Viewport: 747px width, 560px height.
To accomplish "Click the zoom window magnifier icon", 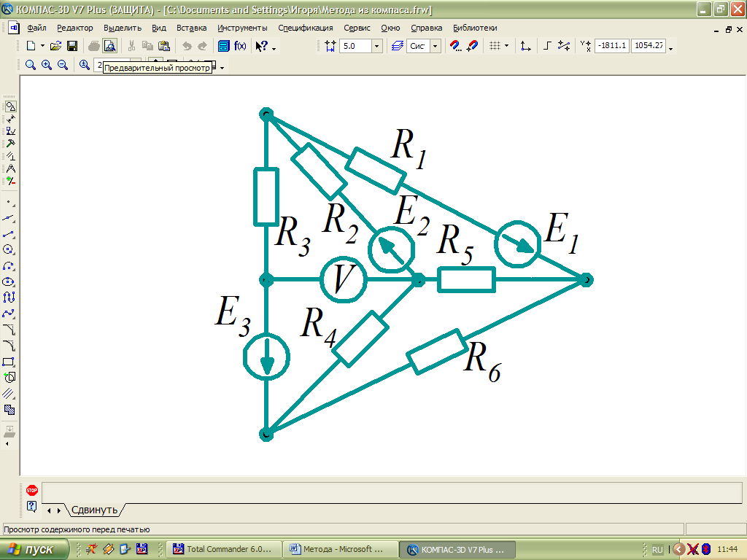I will pyautogui.click(x=31, y=65).
